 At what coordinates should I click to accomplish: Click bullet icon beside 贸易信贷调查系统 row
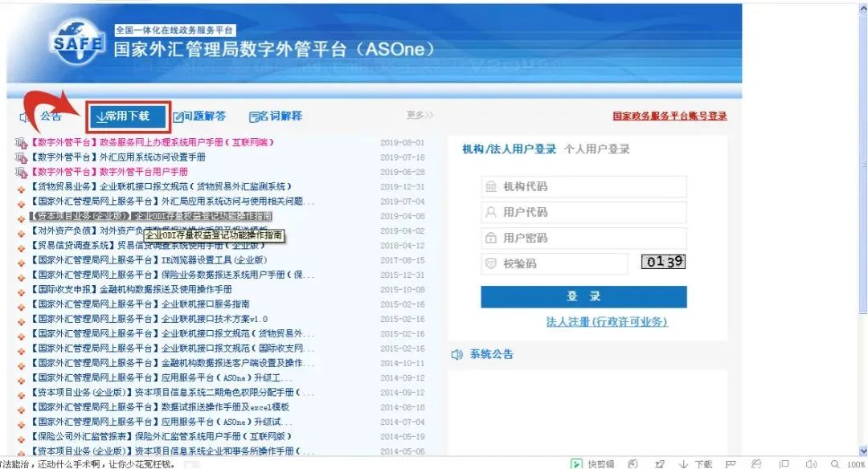coord(22,248)
